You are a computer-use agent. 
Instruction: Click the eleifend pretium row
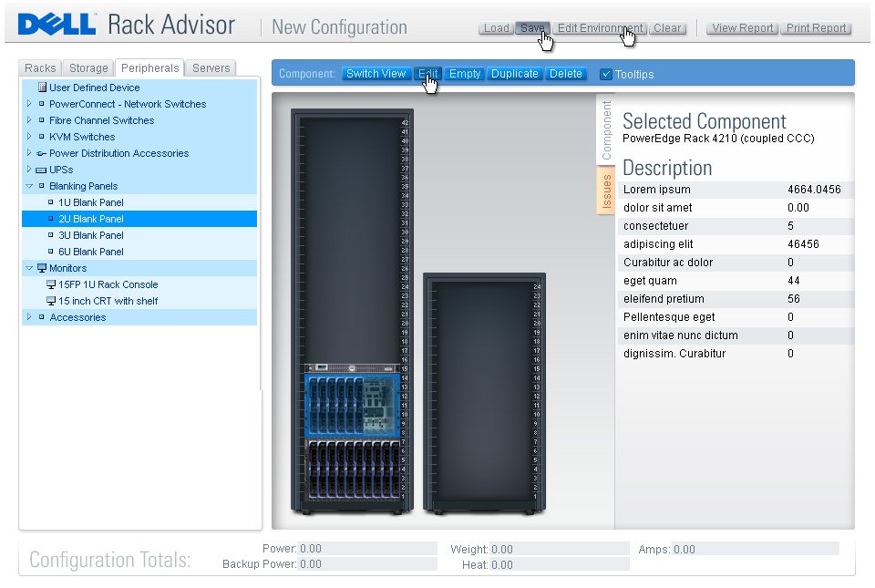pos(736,299)
